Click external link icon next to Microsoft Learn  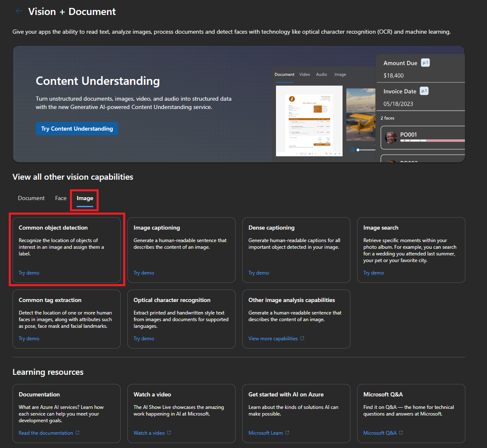click(287, 433)
